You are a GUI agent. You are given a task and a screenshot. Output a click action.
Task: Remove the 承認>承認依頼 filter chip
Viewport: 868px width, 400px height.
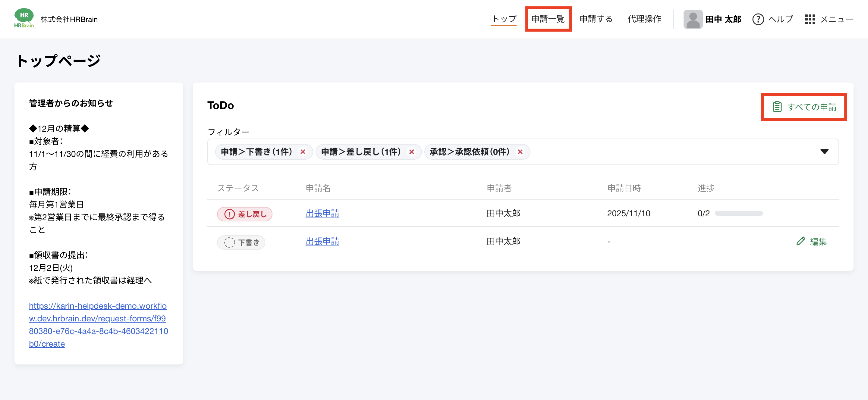520,152
